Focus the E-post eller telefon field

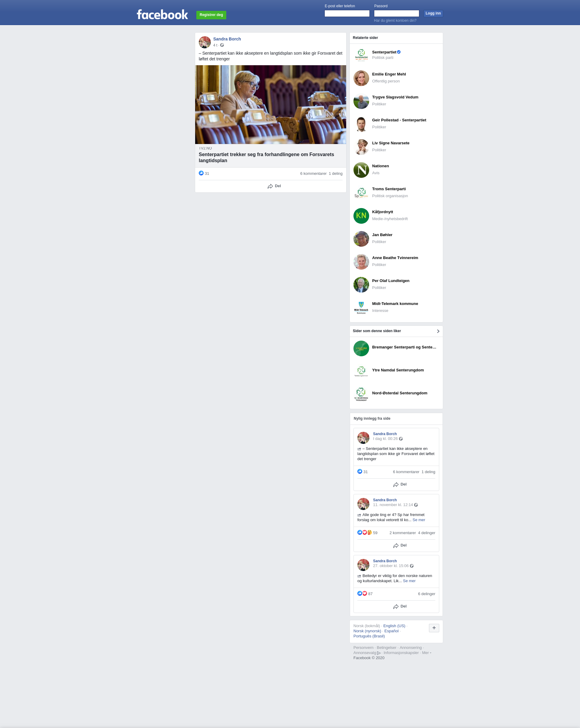point(347,14)
